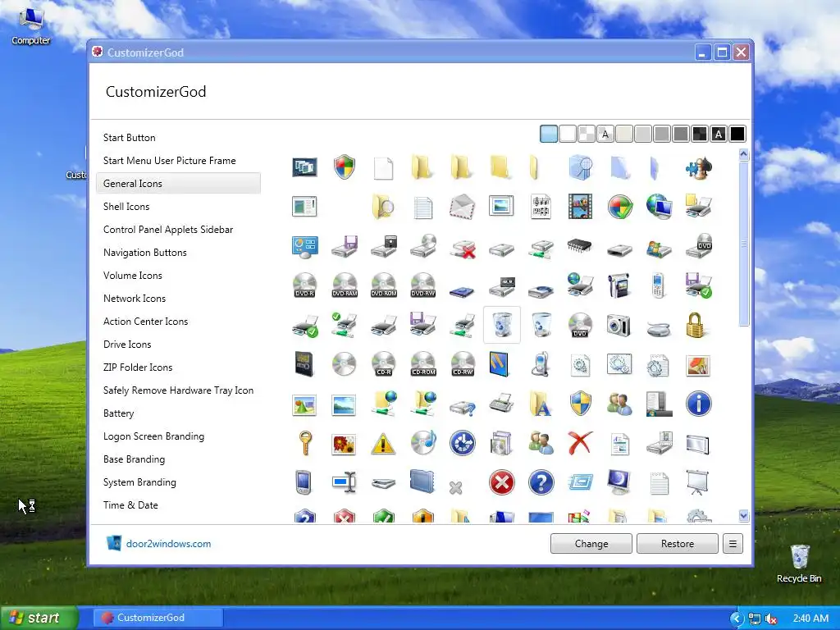Image resolution: width=840 pixels, height=630 pixels.
Task: Choose the dark checkerboard background swatch
Action: pos(700,134)
